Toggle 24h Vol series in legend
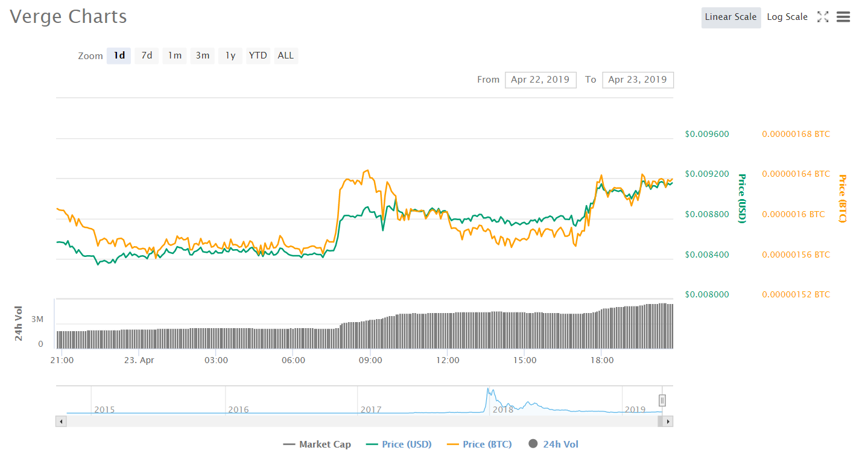The width and height of the screenshot is (868, 456). click(x=553, y=445)
